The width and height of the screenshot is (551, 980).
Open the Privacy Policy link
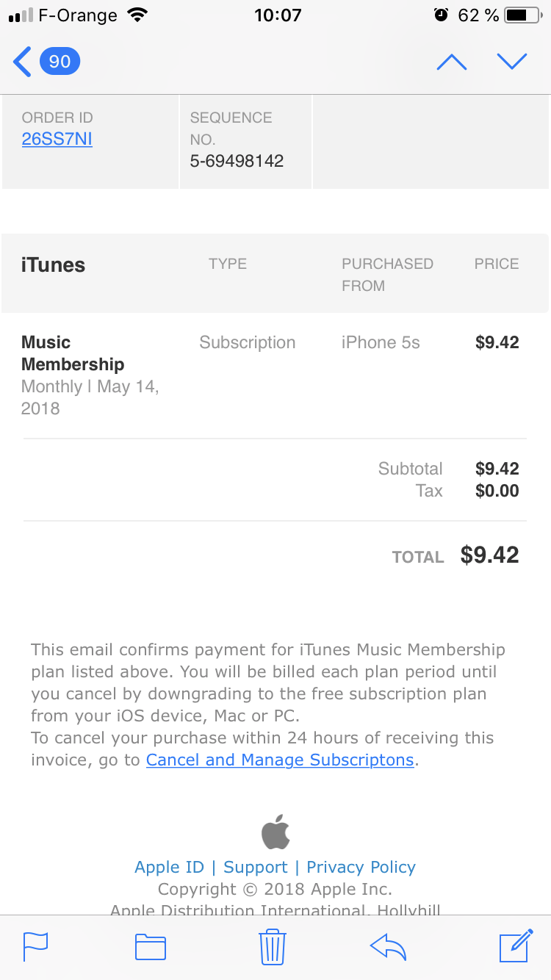pyautogui.click(x=361, y=867)
